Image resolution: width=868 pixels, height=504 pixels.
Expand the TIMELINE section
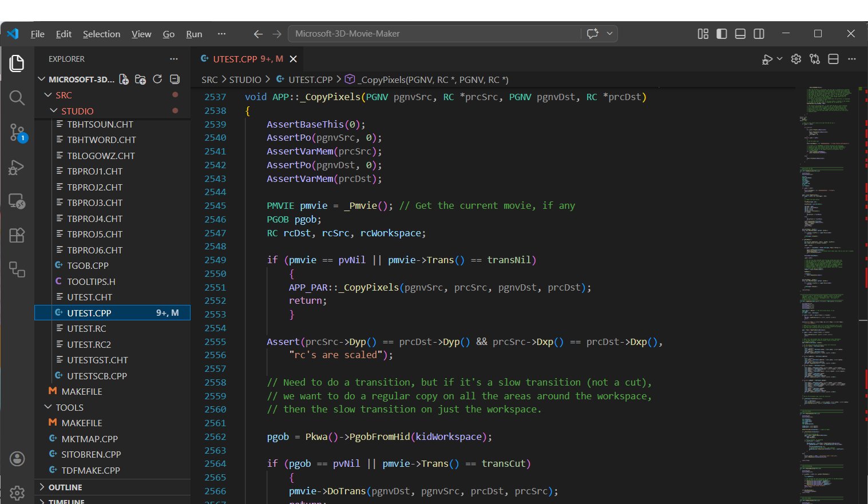click(113, 501)
